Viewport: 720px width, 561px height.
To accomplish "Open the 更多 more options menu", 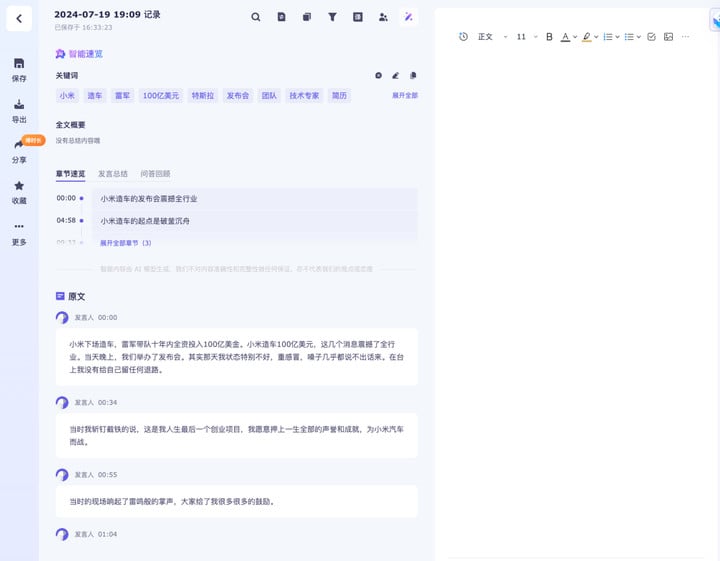I will click(19, 226).
